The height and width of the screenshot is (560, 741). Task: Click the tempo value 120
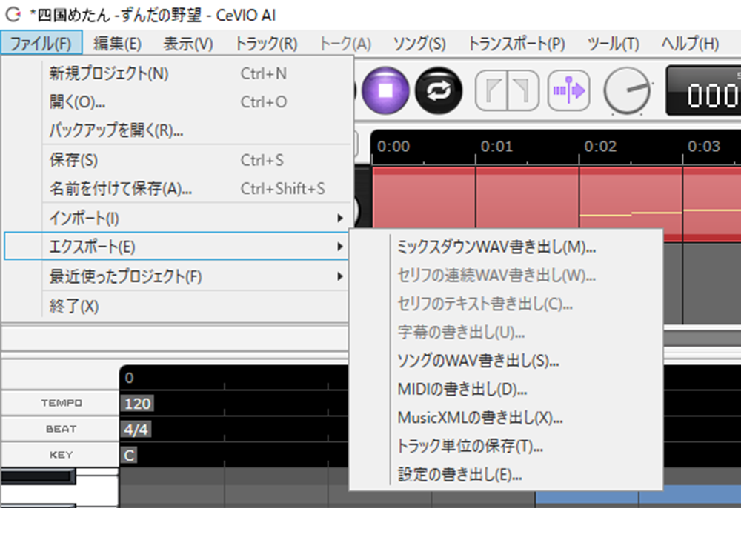pos(138,403)
